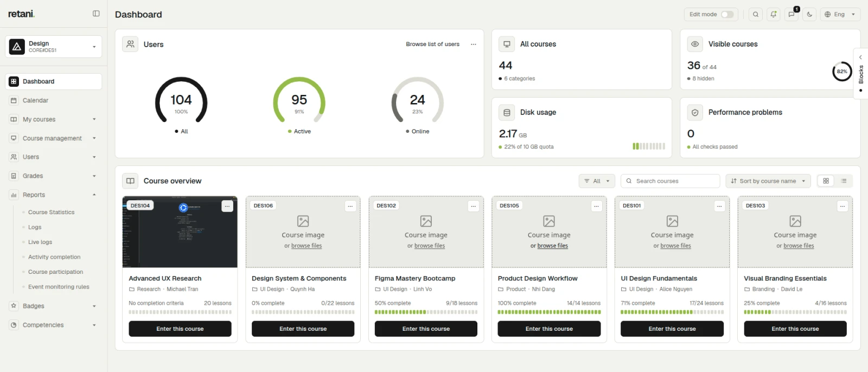The image size is (868, 372).
Task: Click the Performance problems shield icon
Action: click(695, 112)
